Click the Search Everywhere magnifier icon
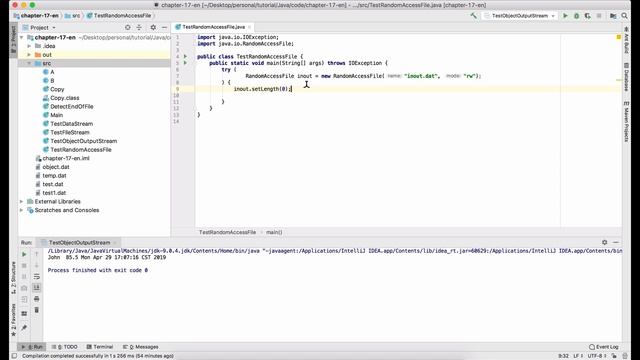 [624, 16]
